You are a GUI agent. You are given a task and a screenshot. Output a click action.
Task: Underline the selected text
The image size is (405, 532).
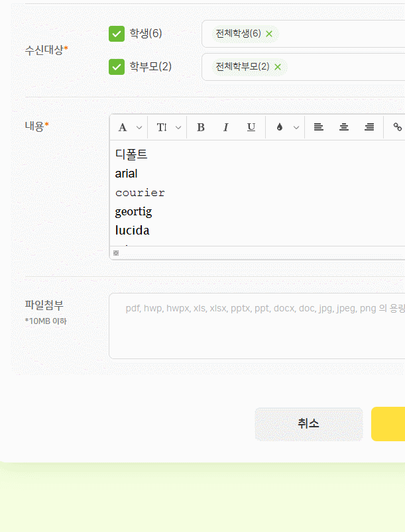pos(251,127)
